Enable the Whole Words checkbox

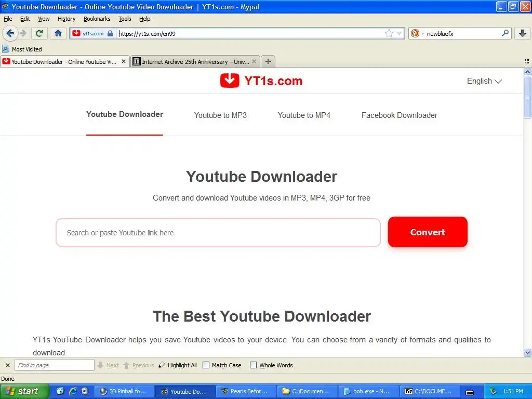(x=253, y=365)
